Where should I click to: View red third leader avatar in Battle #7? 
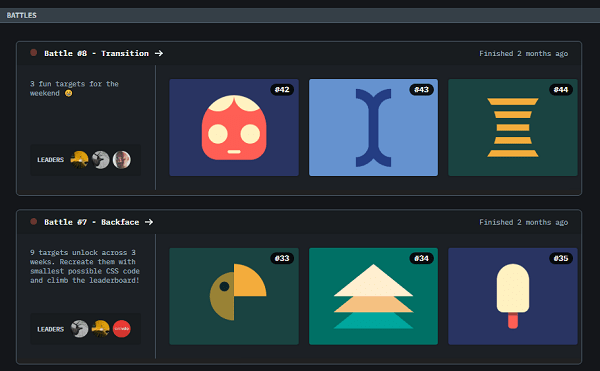pos(122,329)
